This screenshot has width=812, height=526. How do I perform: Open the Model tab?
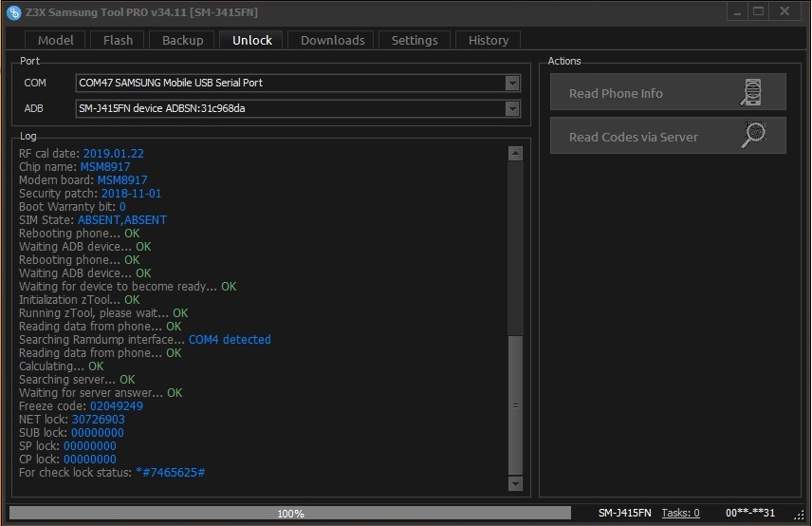[55, 41]
